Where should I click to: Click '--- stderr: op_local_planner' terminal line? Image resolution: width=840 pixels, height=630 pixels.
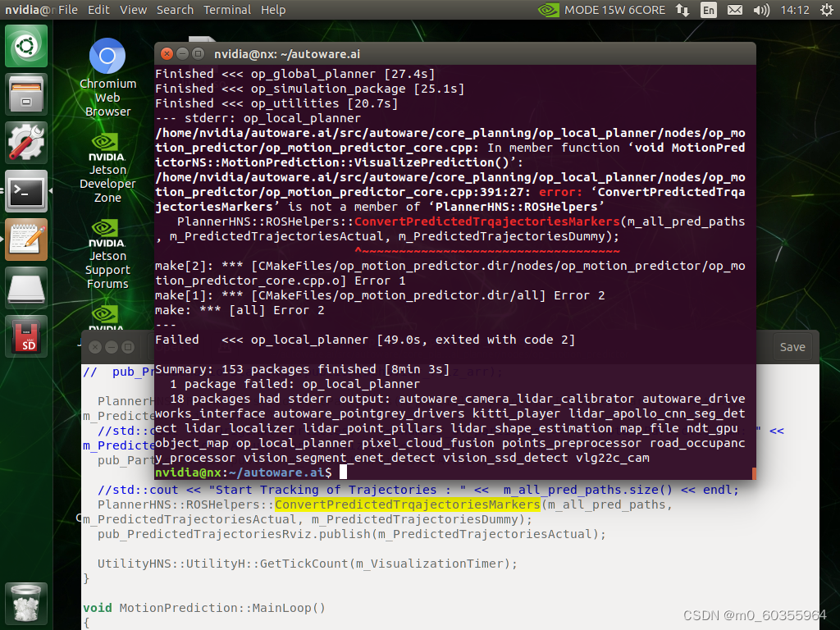tap(258, 118)
